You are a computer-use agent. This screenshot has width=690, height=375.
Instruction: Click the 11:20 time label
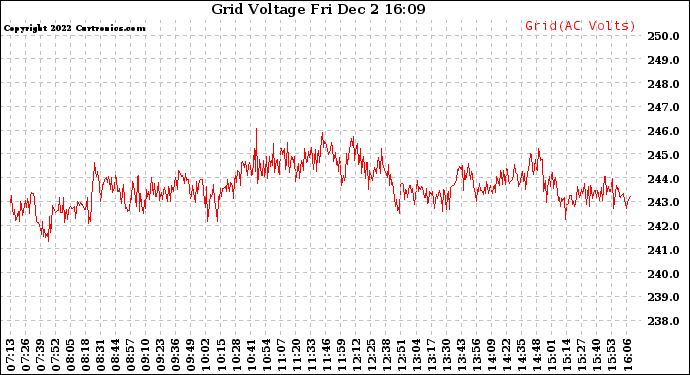[295, 355]
